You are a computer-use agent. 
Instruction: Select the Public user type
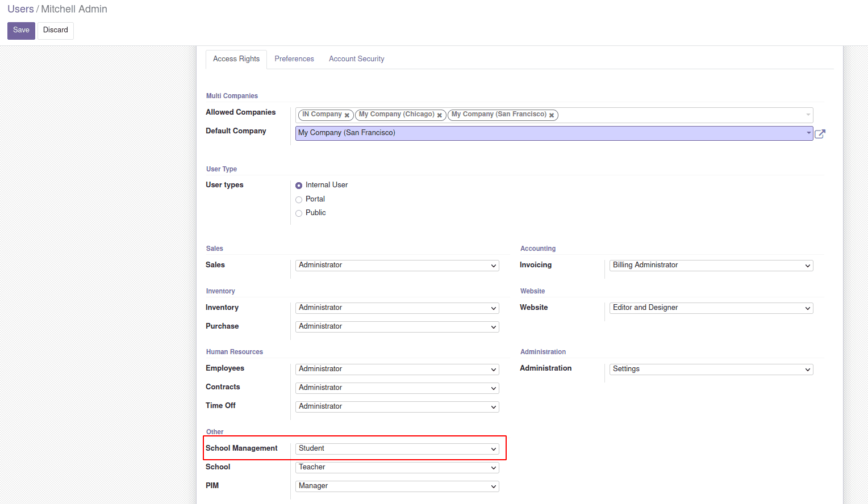(299, 213)
